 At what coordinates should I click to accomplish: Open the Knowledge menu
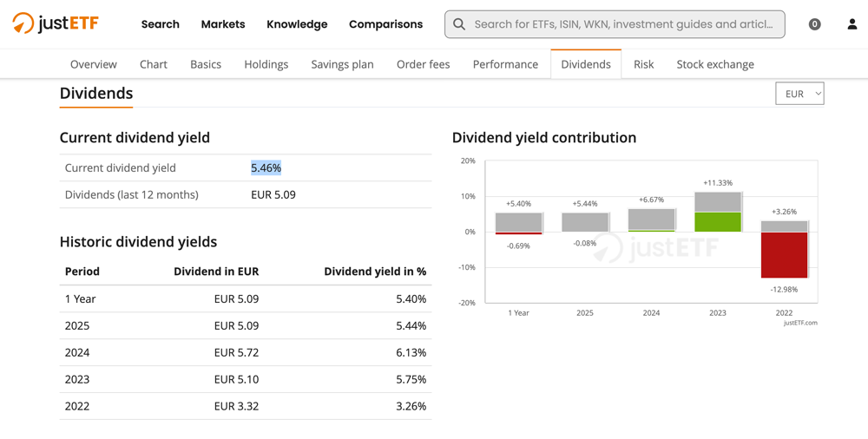(297, 24)
